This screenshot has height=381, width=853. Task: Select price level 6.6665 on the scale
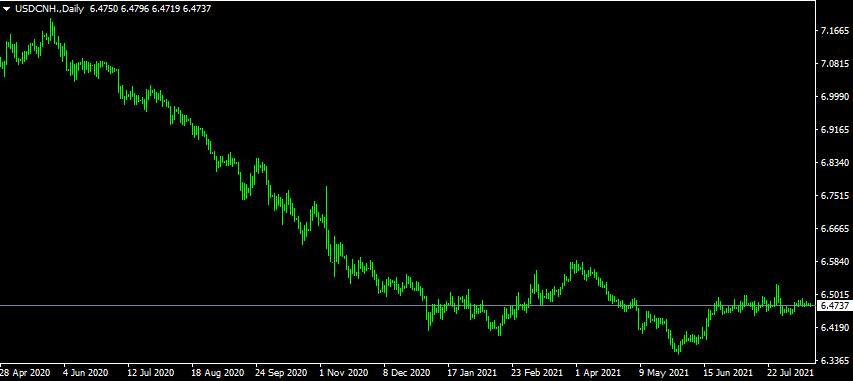coord(836,229)
